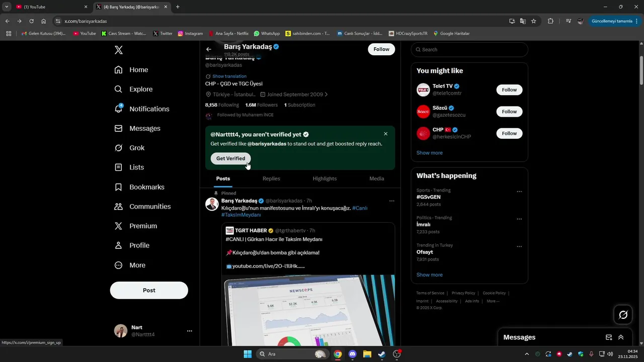644x362 pixels.
Task: Bookmark this page with star icon
Action: tap(534, 21)
